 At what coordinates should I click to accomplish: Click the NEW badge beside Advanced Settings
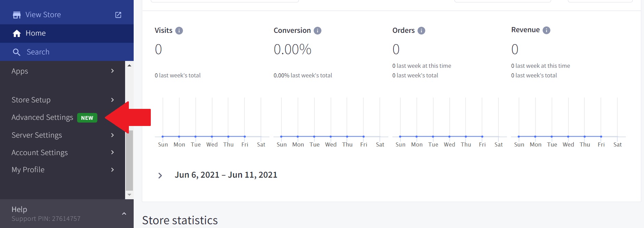click(x=87, y=118)
